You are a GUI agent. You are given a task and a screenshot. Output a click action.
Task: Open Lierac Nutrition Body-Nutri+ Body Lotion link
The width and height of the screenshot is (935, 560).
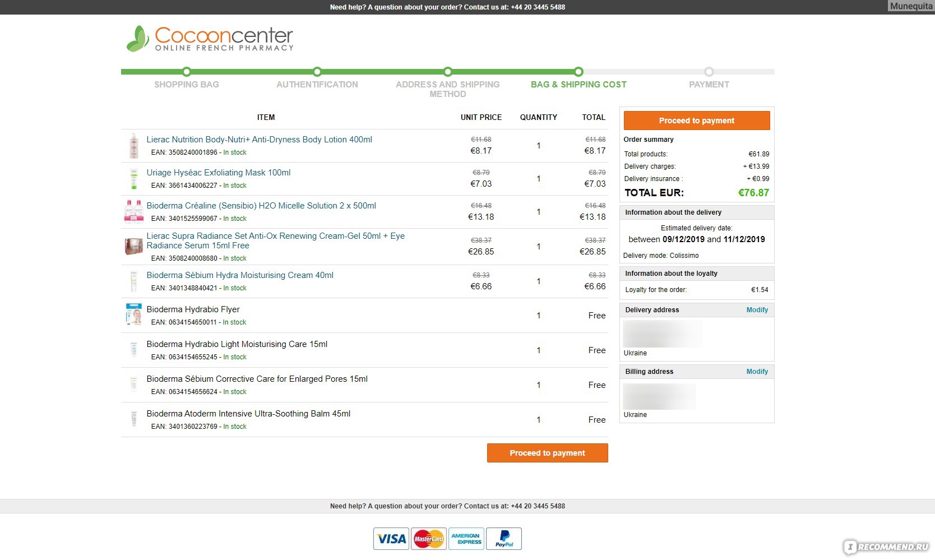point(259,140)
